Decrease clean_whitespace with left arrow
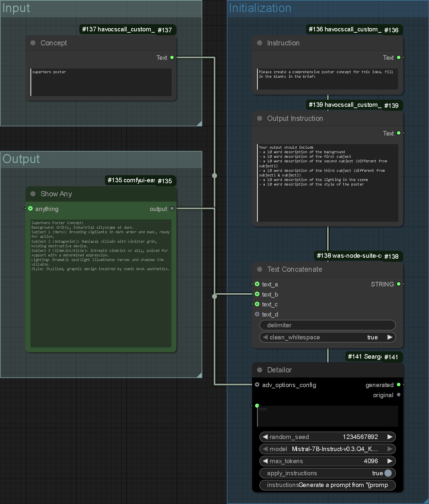Image resolution: width=429 pixels, height=504 pixels. pos(265,337)
